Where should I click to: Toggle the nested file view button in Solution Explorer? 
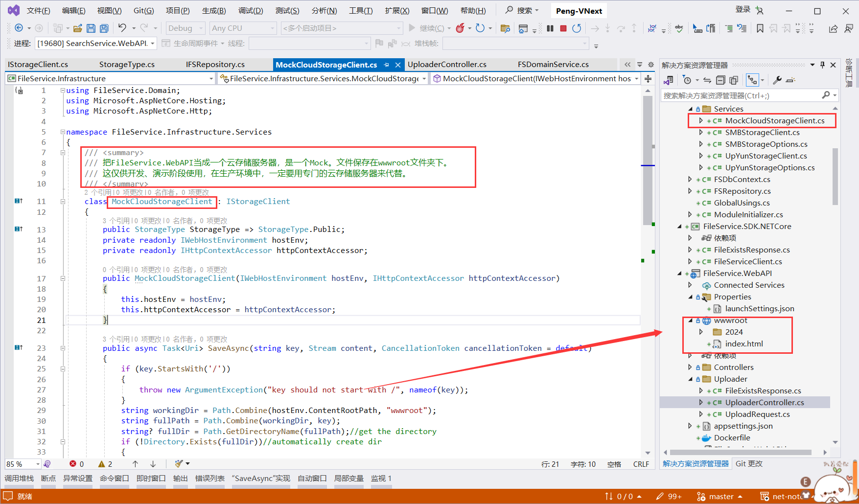point(752,80)
